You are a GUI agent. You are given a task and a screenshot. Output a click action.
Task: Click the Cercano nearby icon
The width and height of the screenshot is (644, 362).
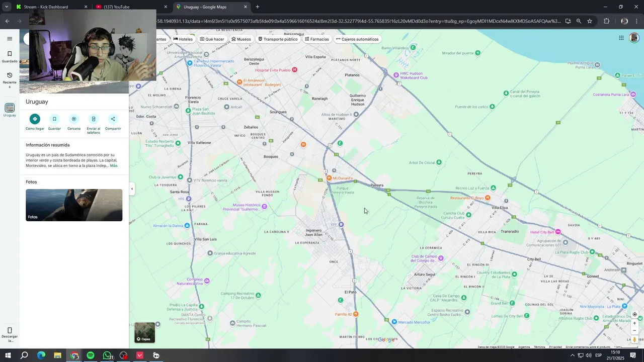74,119
